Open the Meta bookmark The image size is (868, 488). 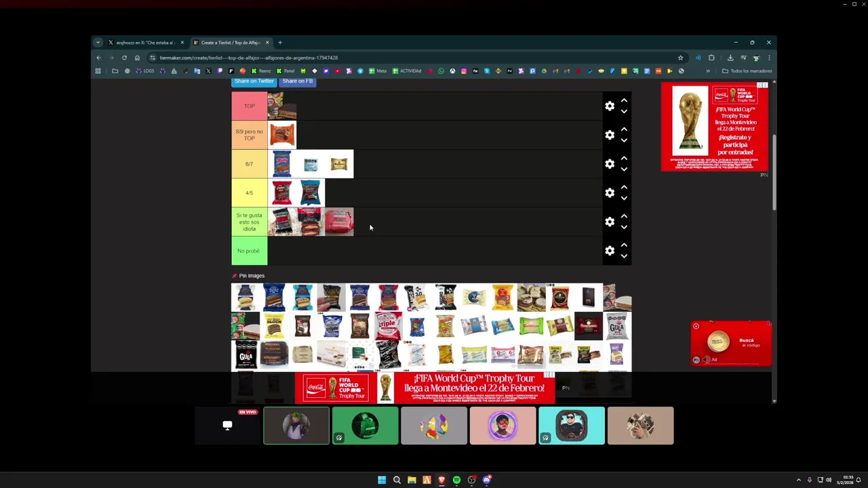click(x=378, y=70)
